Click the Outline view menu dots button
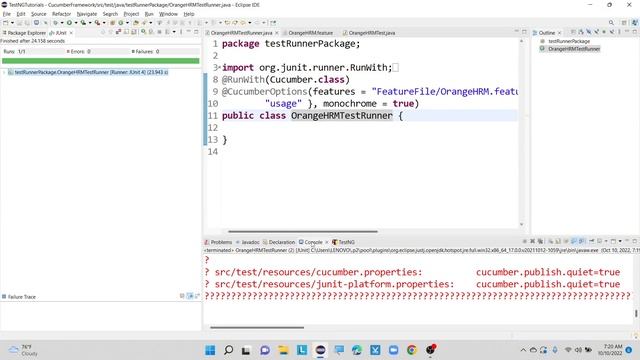 click(x=619, y=32)
